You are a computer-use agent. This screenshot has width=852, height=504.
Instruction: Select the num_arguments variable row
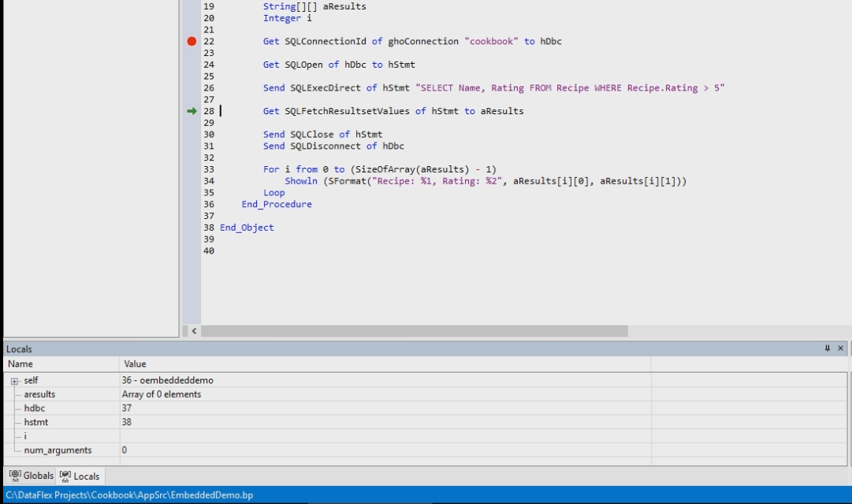(58, 450)
